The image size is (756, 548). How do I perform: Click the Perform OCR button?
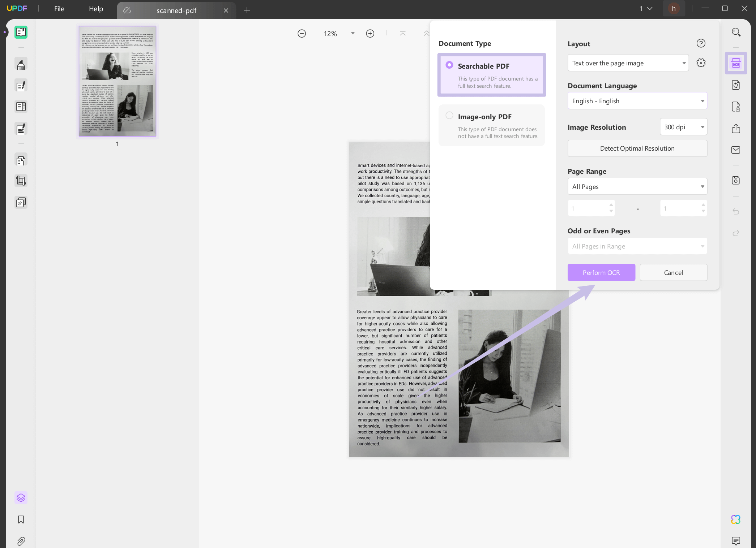point(601,272)
